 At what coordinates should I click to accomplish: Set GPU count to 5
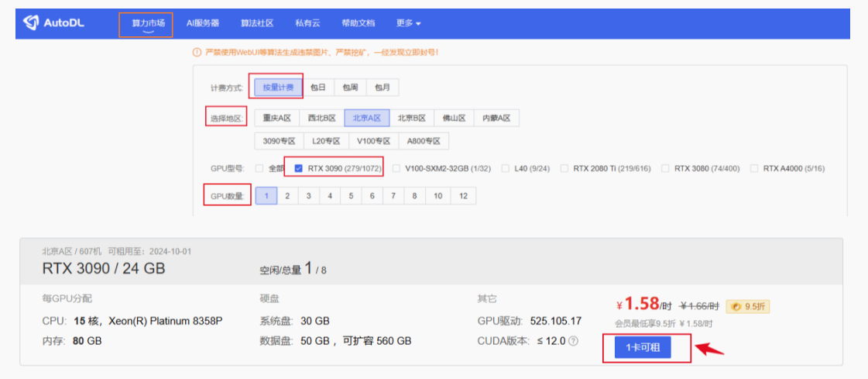point(351,195)
